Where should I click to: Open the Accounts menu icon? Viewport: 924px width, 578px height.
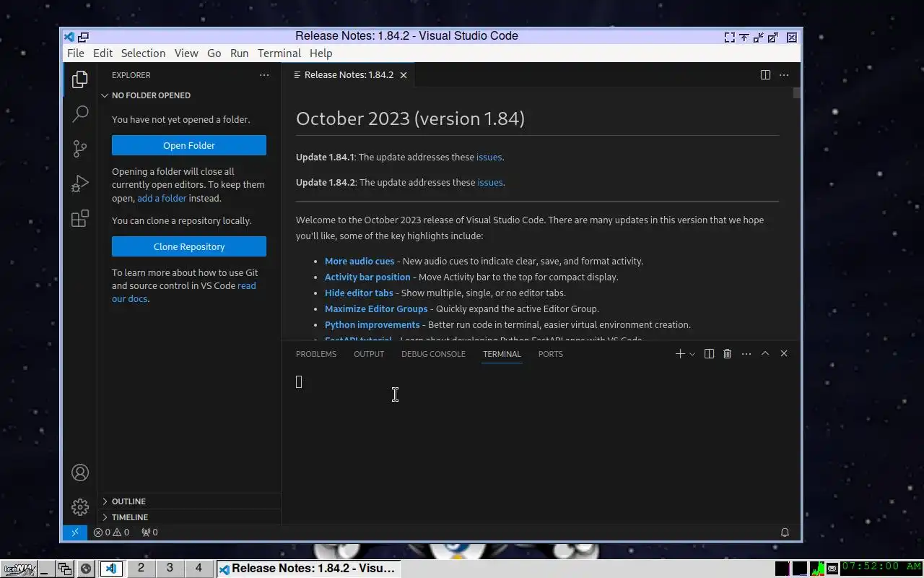pyautogui.click(x=80, y=473)
